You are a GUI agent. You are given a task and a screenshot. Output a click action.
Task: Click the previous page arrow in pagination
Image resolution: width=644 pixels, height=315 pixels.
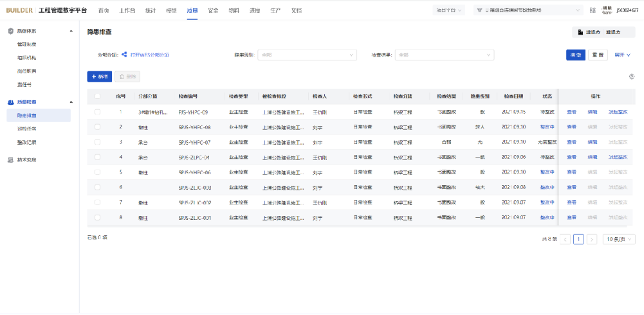(565, 239)
